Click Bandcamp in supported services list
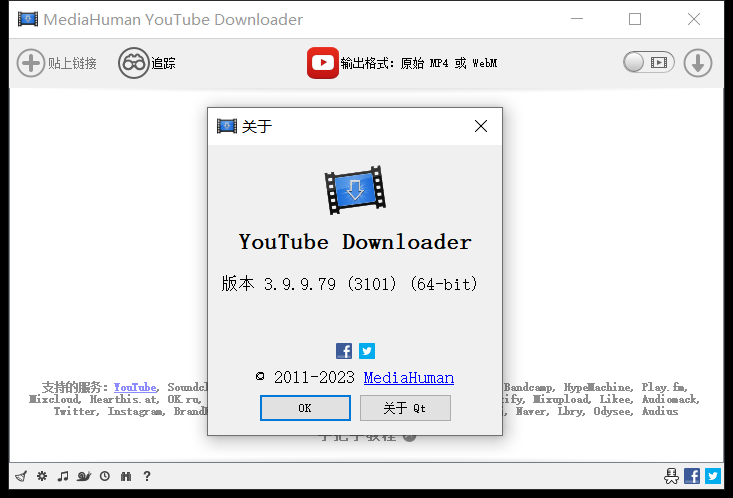Viewport: 733px width, 498px height. (x=527, y=387)
